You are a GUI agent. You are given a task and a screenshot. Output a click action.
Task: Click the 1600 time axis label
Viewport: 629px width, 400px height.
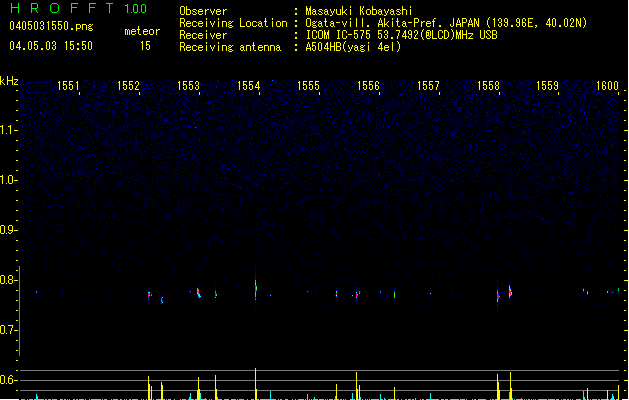point(607,86)
